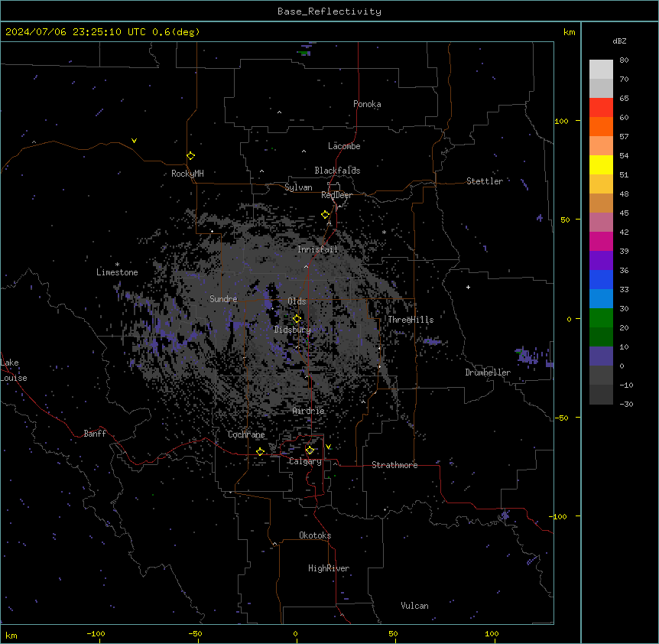Click the -30 value in dBZ legend
Screen dimensions: 659x644
point(626,404)
